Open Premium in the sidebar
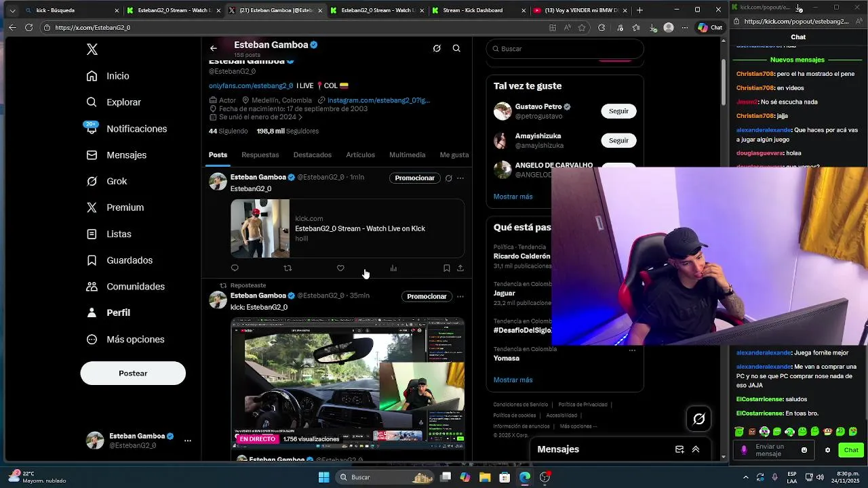Viewport: 868px width, 488px height. pyautogui.click(x=115, y=207)
